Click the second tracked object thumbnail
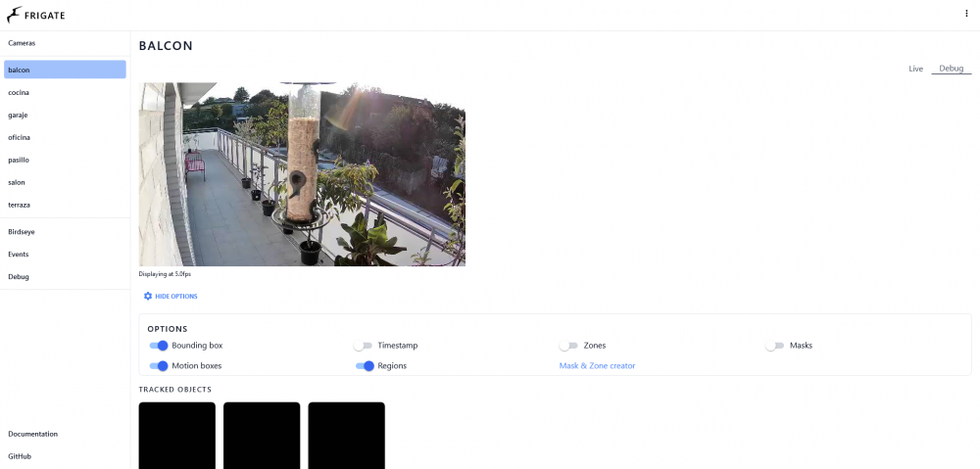 pyautogui.click(x=262, y=436)
